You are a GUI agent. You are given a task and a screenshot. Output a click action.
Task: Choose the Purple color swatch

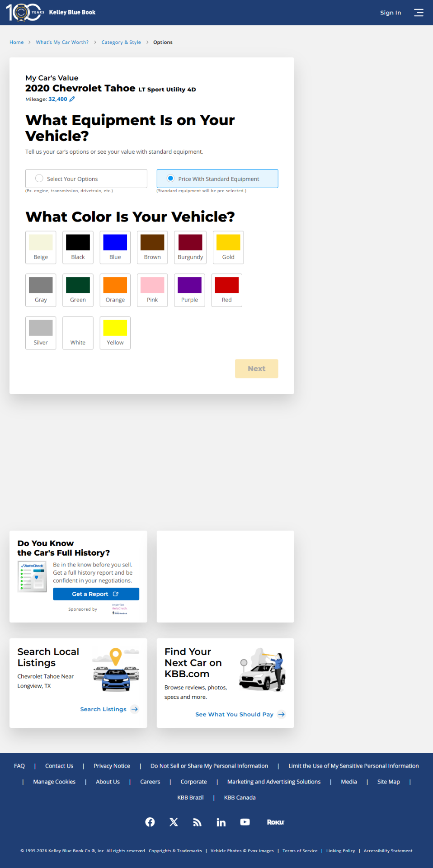189,290
